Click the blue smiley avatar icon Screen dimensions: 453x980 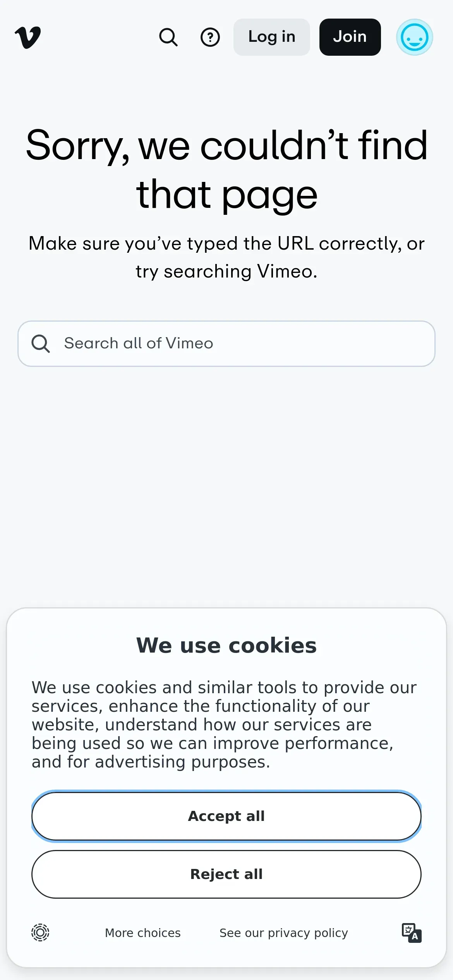click(x=414, y=38)
